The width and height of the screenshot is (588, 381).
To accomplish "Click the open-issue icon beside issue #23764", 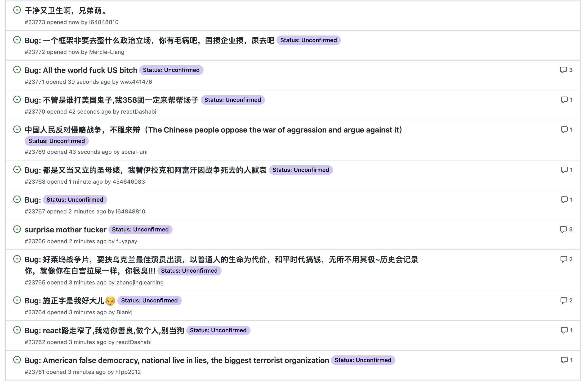I will [x=17, y=300].
